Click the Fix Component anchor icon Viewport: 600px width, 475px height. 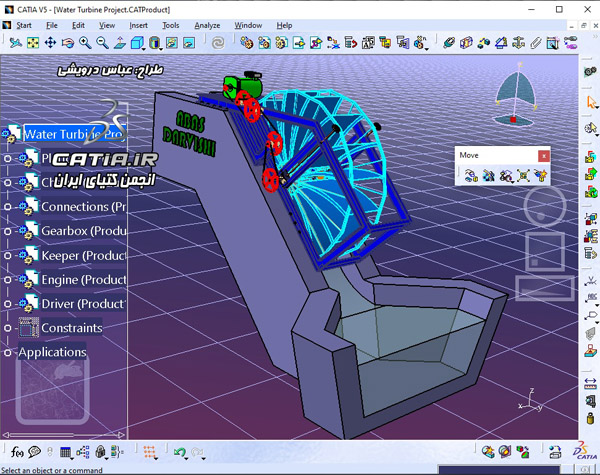tap(518, 42)
